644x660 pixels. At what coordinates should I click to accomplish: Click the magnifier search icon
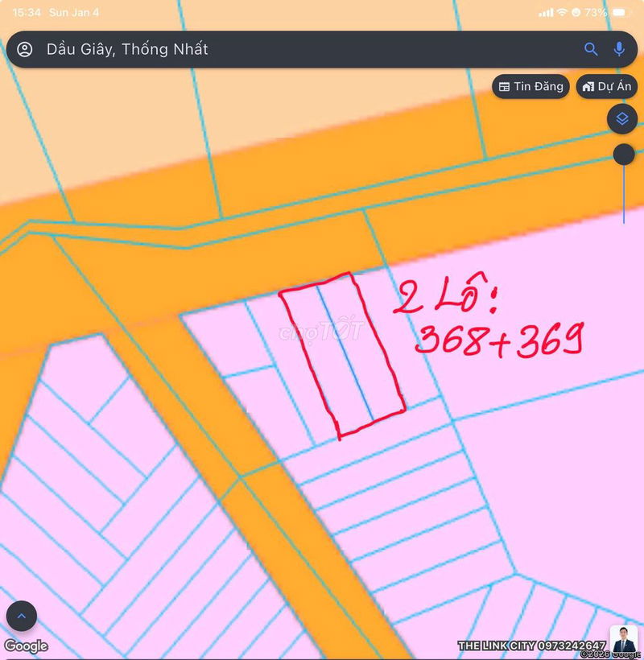[591, 49]
